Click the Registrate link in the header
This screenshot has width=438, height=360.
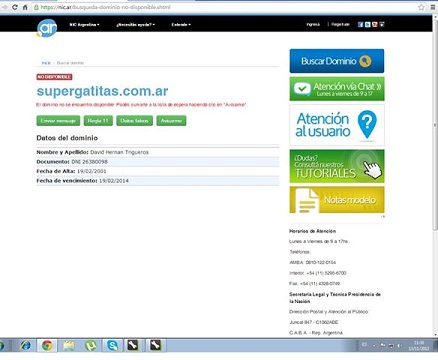coord(340,24)
